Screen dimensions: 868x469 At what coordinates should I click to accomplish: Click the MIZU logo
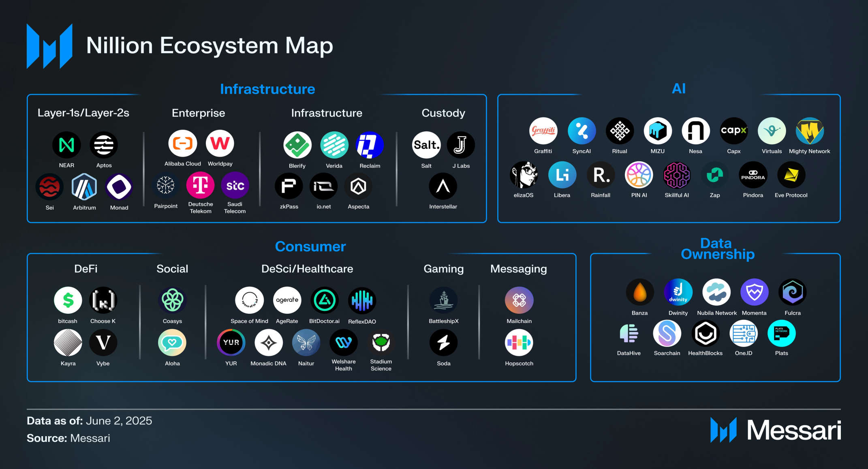(658, 131)
